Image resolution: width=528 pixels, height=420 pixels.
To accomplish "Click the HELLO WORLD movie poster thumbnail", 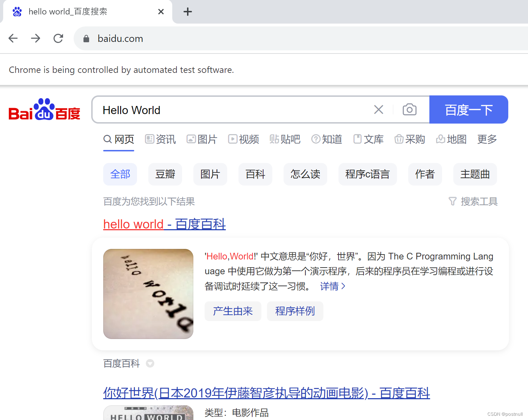I will coord(148,413).
